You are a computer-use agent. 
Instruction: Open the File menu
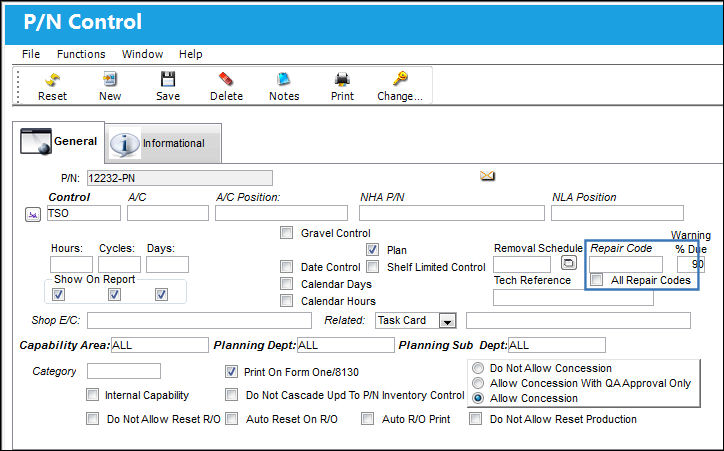pyautogui.click(x=31, y=54)
